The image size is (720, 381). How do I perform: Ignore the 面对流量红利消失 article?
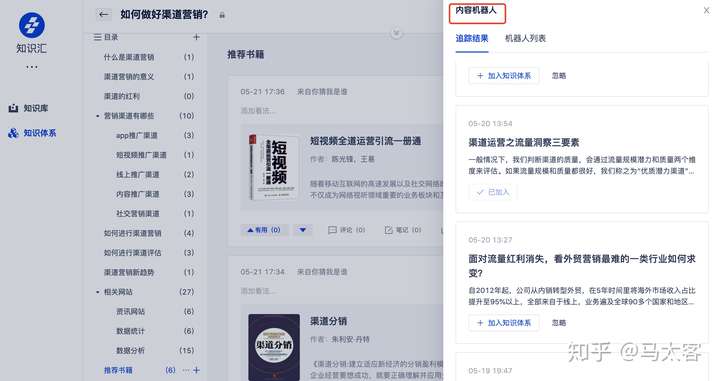click(x=559, y=323)
